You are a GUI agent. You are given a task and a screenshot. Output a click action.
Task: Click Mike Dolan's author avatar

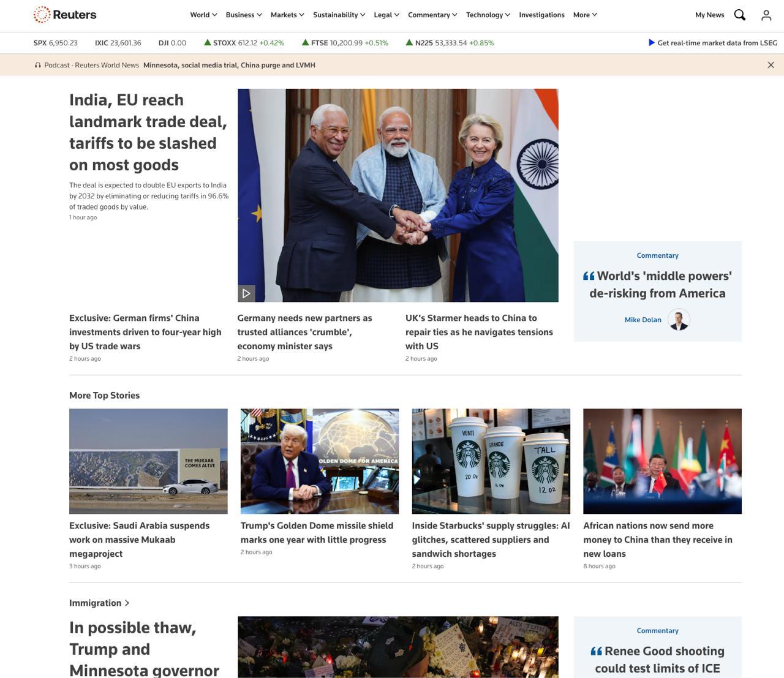679,320
